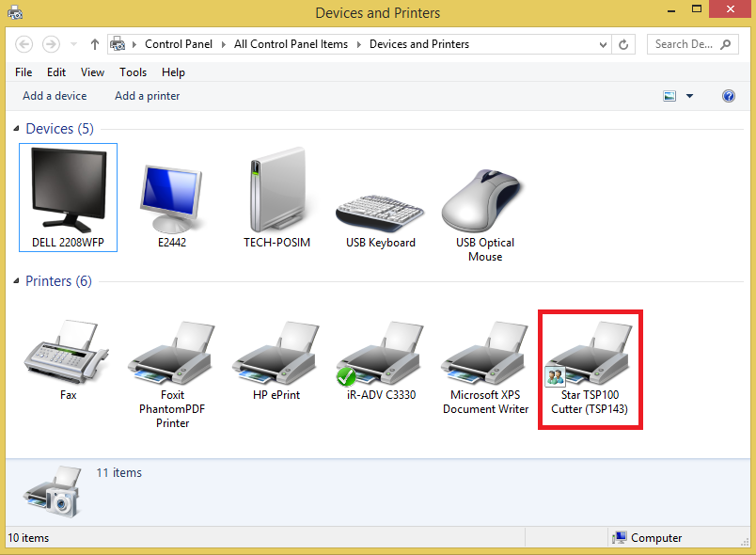The width and height of the screenshot is (756, 555).
Task: Click the printer and camera details pane icon
Action: coord(52,491)
